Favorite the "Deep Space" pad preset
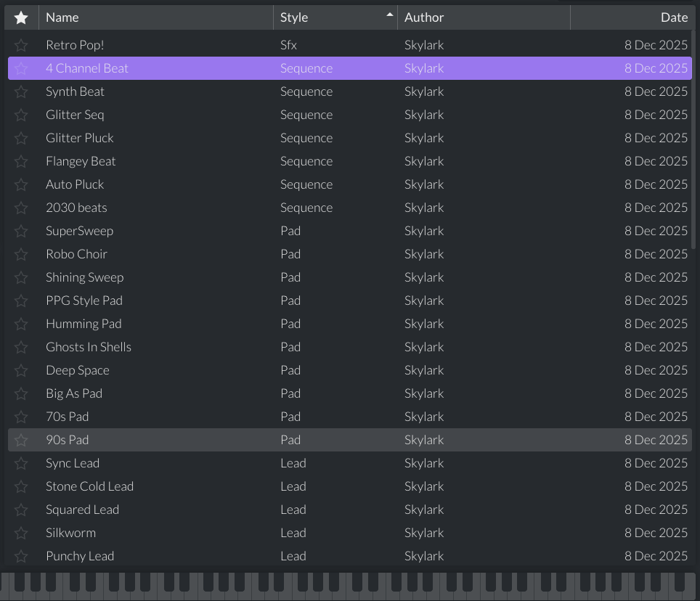This screenshot has height=601, width=700. point(20,369)
